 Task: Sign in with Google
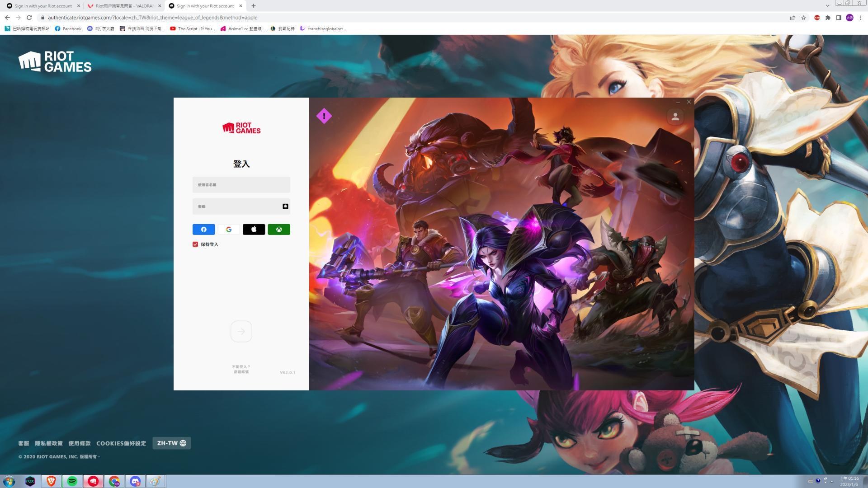228,229
